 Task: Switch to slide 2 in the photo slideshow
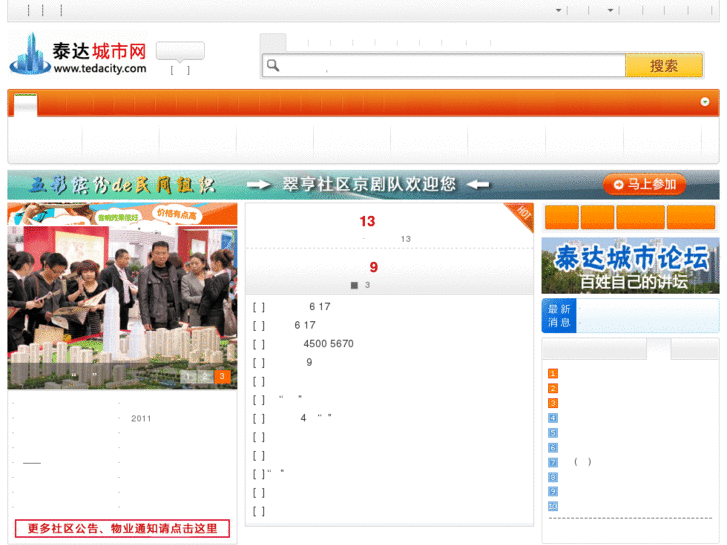(205, 376)
